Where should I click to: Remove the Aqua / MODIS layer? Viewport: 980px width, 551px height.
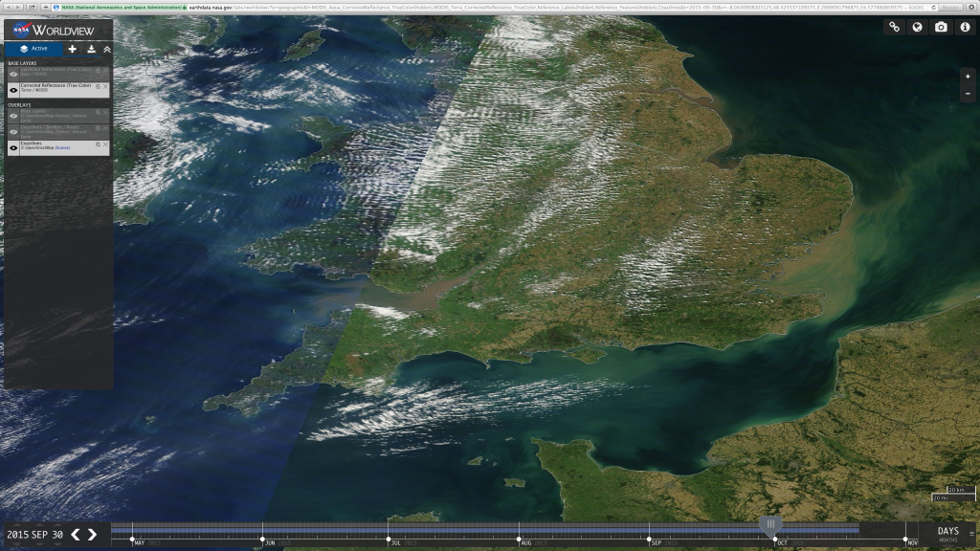pos(105,71)
